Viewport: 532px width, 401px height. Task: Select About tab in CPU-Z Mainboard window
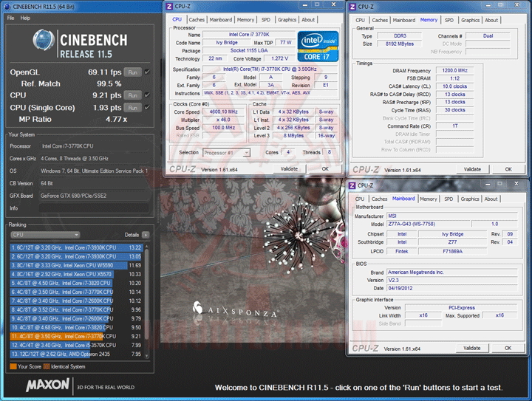click(491, 199)
